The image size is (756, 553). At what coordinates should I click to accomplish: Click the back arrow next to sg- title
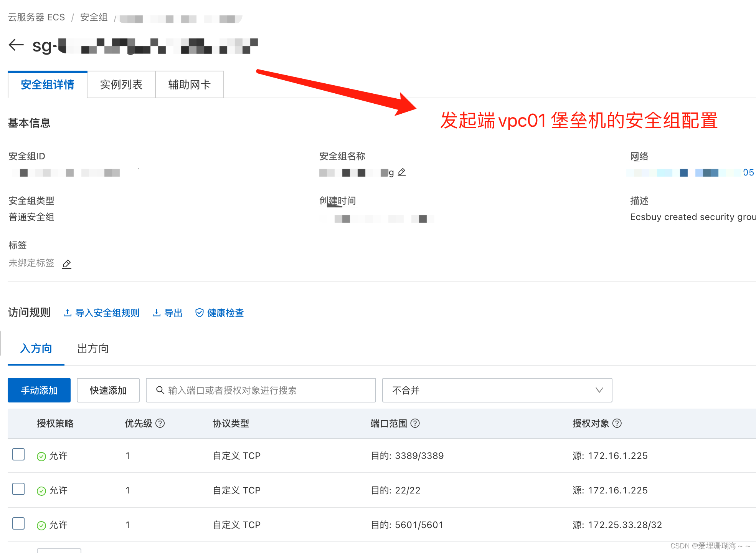click(16, 45)
